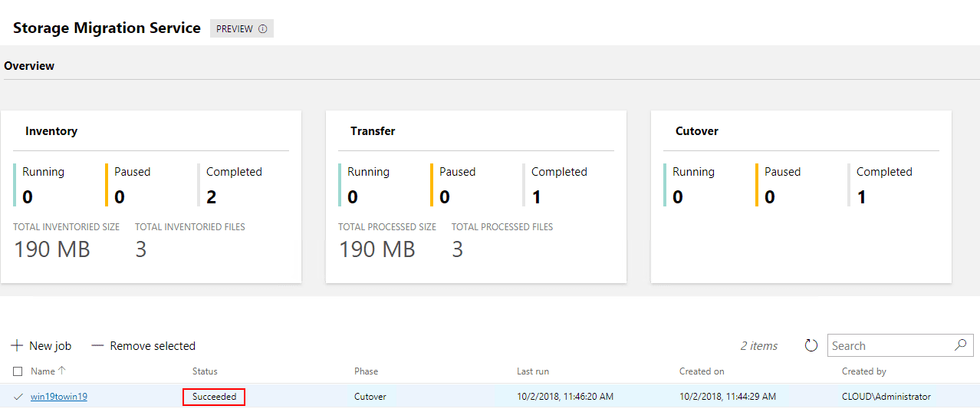Screen dimensions: 980x409
Task: Click the PREVIEW badge
Action: (x=234, y=29)
